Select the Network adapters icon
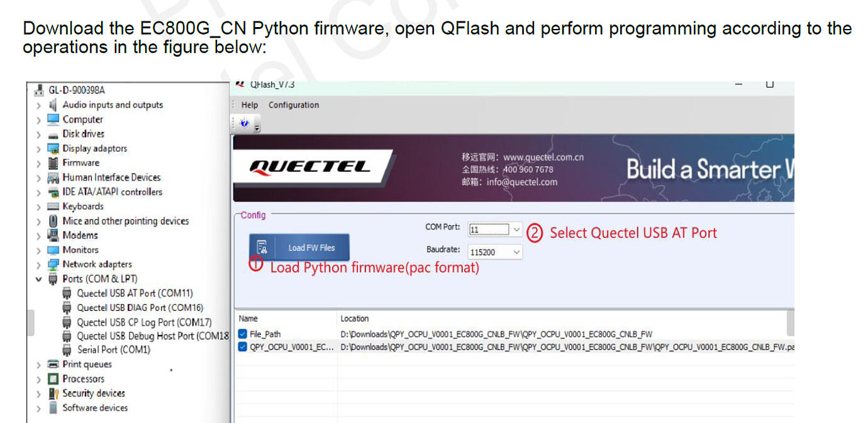This screenshot has width=868, height=423. coord(53,264)
